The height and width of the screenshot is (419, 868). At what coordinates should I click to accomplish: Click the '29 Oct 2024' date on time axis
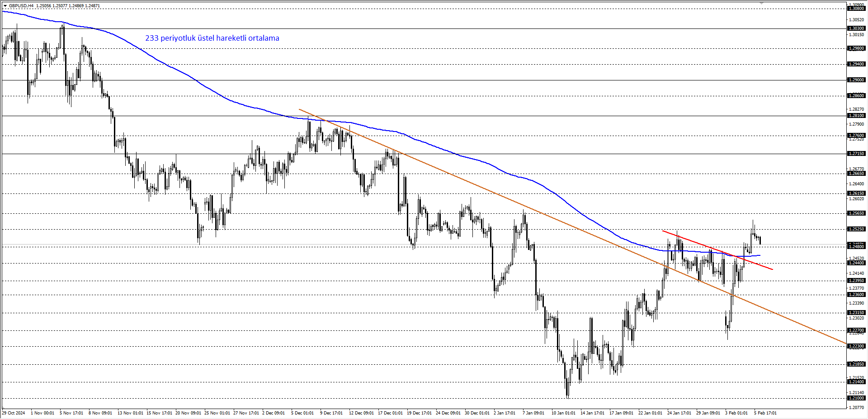point(14,413)
